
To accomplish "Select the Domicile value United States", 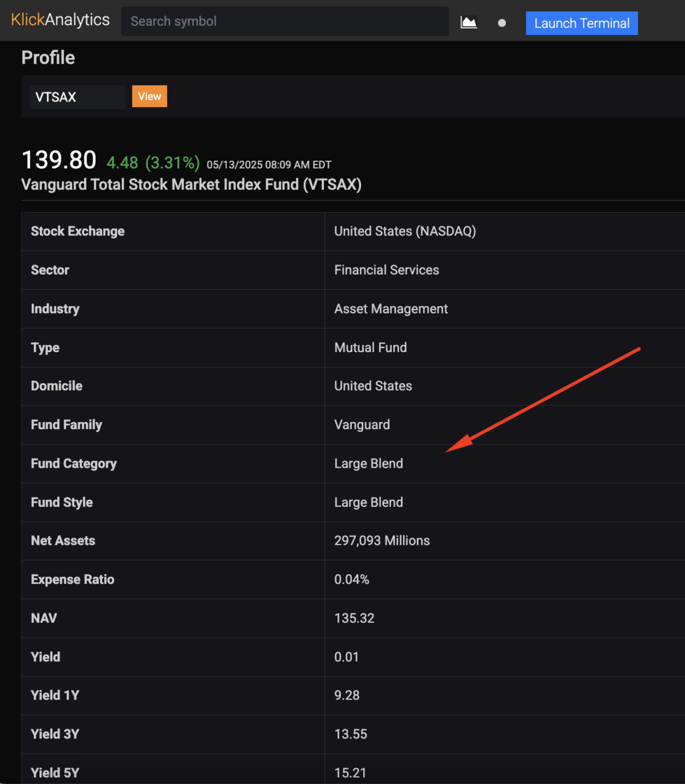I will point(373,386).
